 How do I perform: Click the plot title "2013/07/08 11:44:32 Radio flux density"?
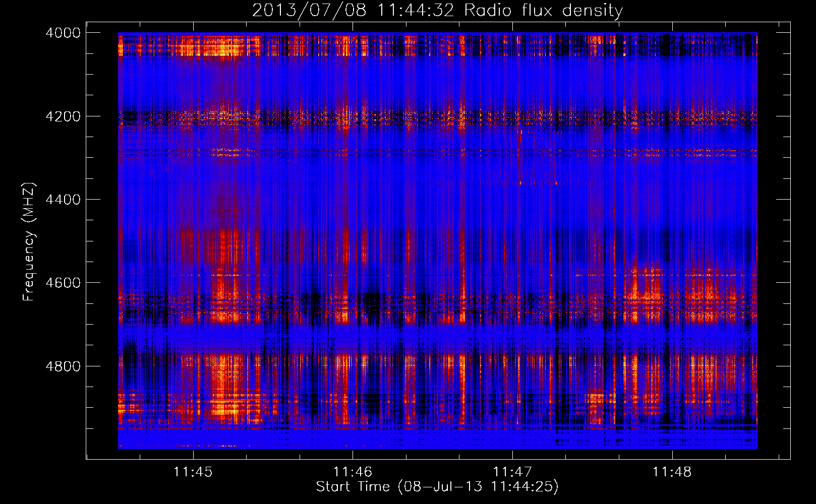[x=437, y=10]
